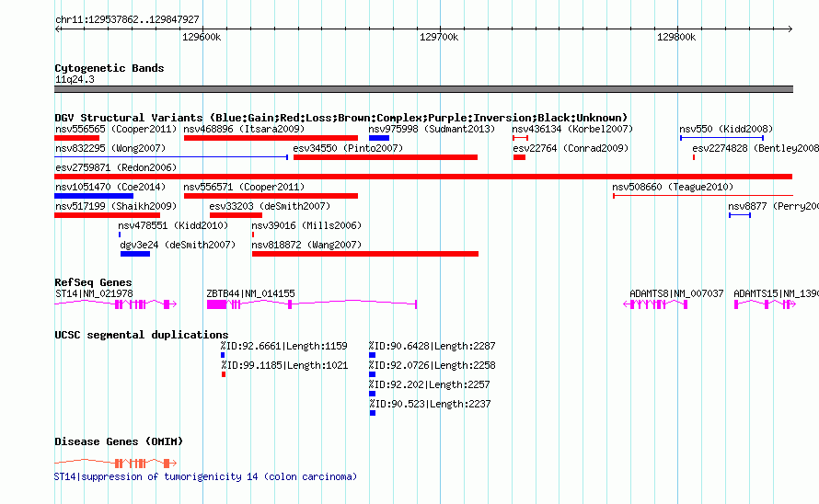
Task: Click the nsv550 (Kidd2008) variant label
Action: coord(726,129)
